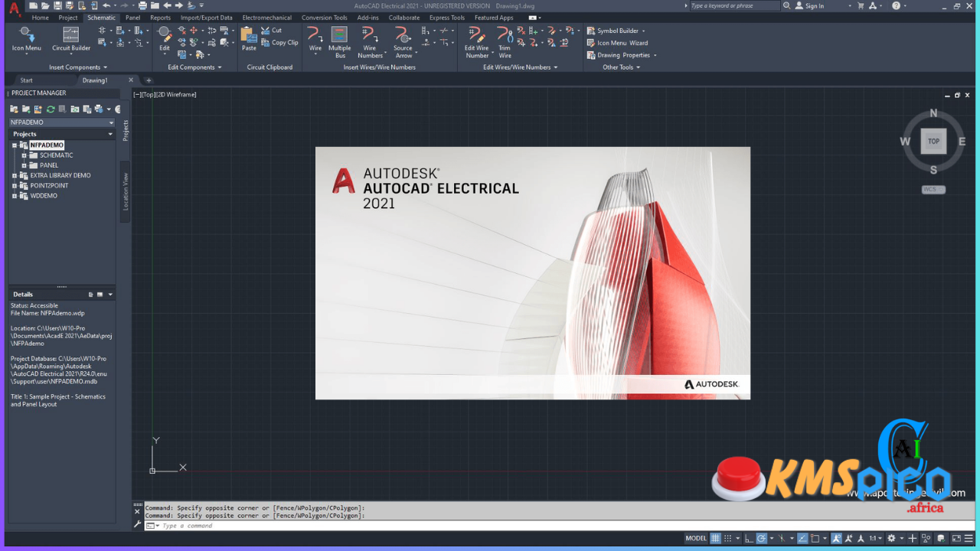Toggle ortho mode in status bar
Image resolution: width=980 pixels, height=551 pixels.
click(749, 538)
